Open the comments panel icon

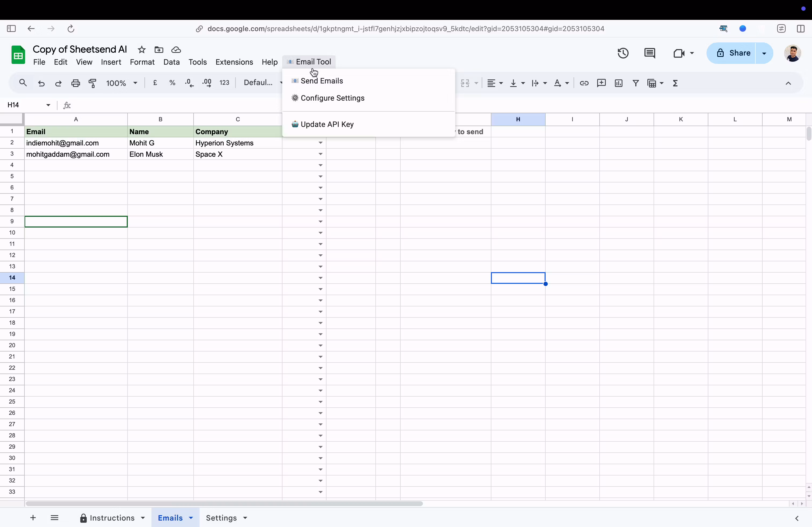click(x=650, y=53)
